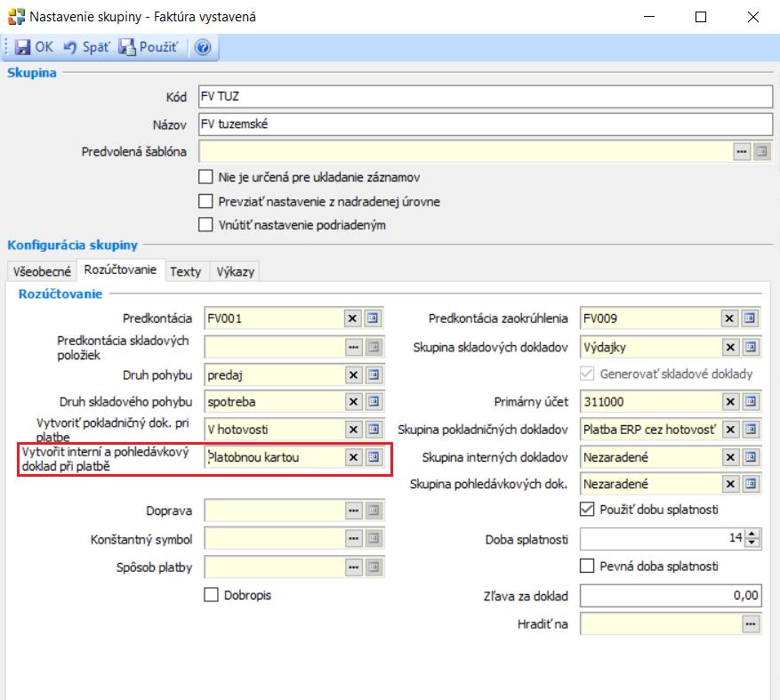
Task: Open the list picker for Primárny účet
Action: click(x=751, y=401)
